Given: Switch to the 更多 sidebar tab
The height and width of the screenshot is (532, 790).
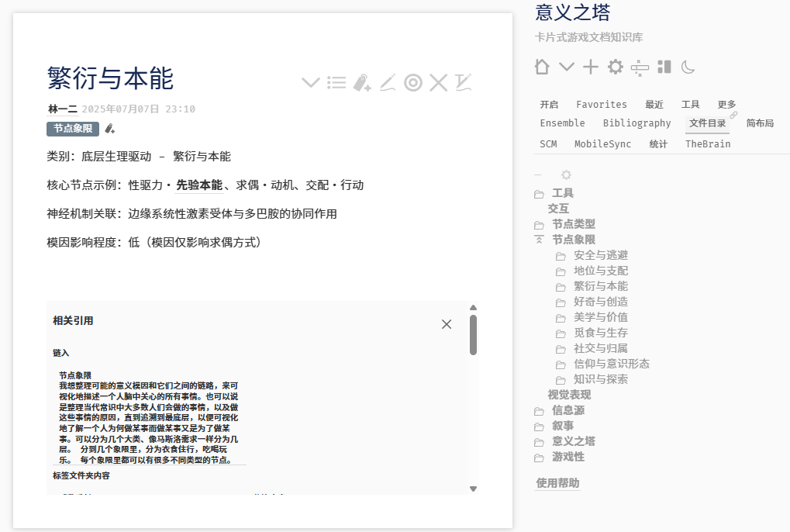Looking at the screenshot, I should (726, 104).
